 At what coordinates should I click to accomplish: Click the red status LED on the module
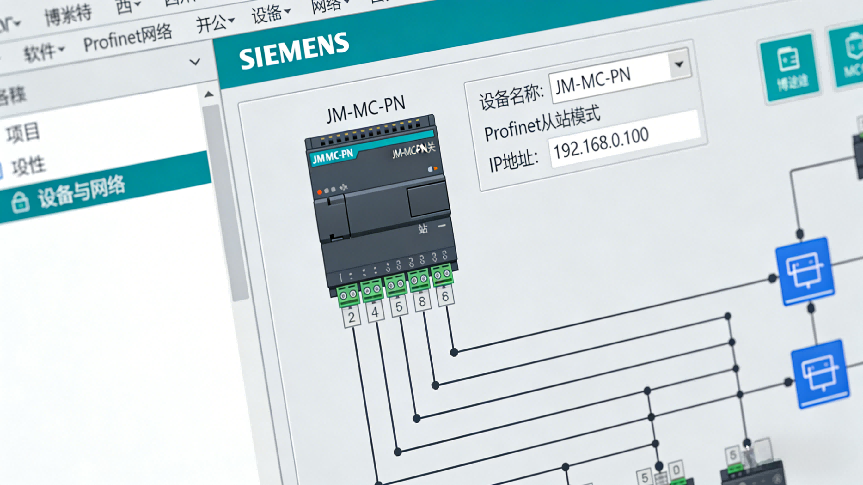pos(319,192)
